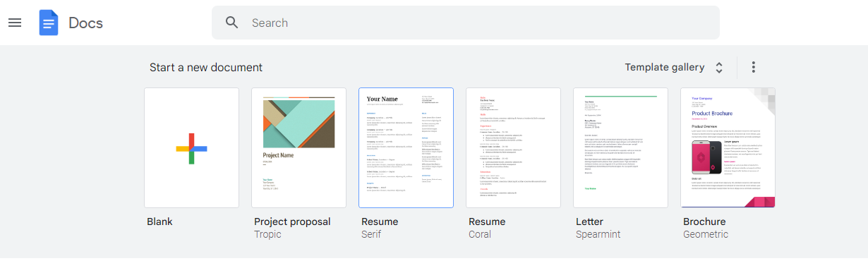Click the 'Brochure' label
This screenshot has width=868, height=261.
(x=704, y=221)
